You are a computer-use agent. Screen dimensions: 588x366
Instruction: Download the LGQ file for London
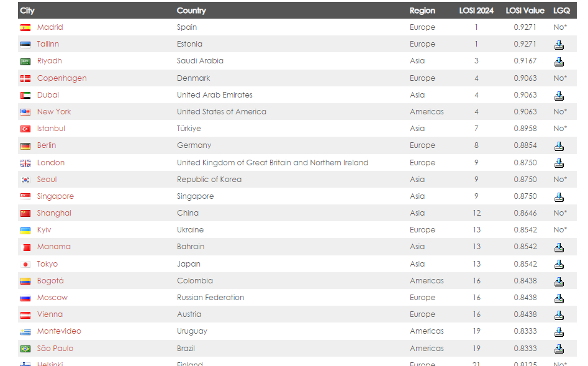pyautogui.click(x=559, y=163)
